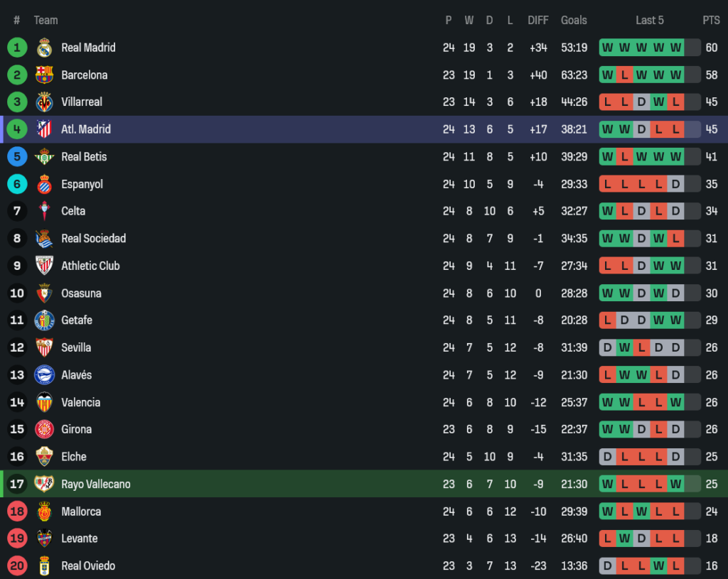Open the Barcelona crest icon
Viewport: 728px width, 579px height.
point(44,75)
